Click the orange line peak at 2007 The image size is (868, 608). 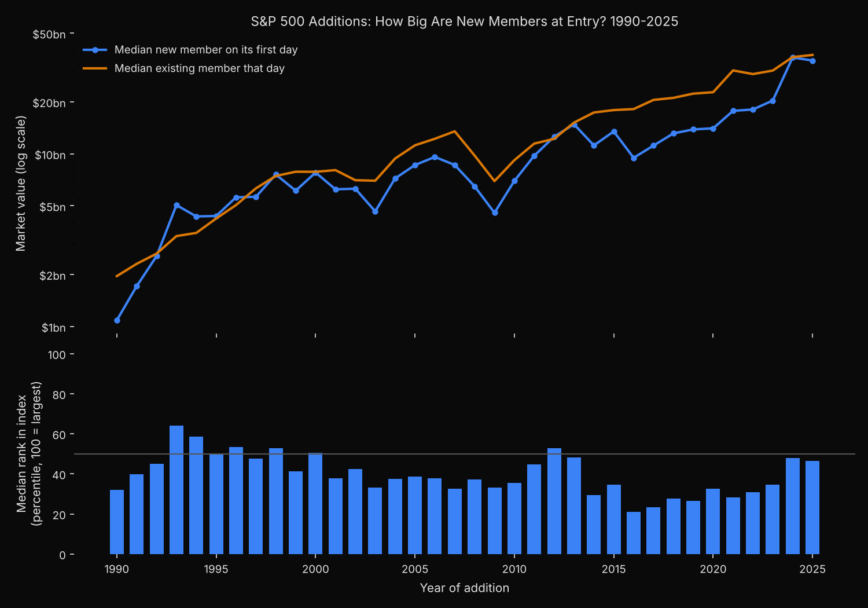[455, 131]
